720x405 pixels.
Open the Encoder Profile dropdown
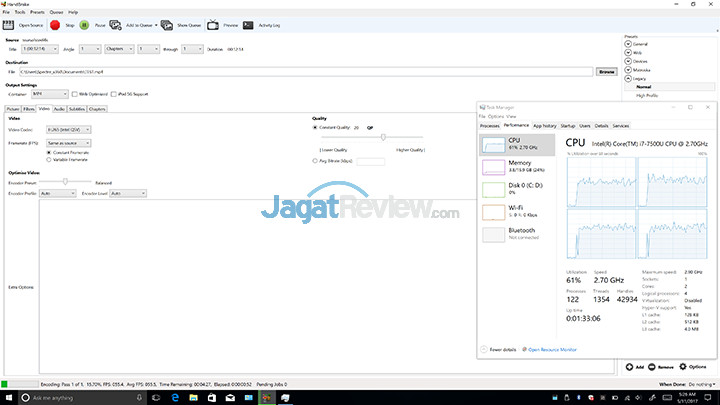(57, 193)
